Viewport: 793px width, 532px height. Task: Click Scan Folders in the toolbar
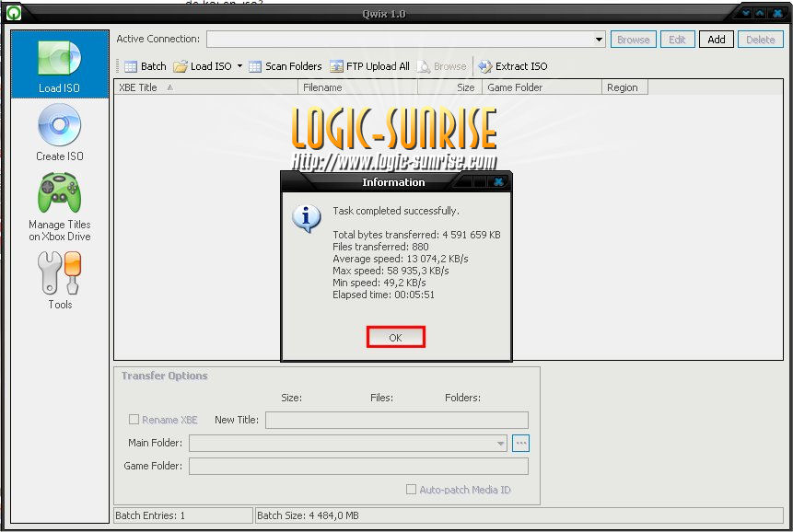click(286, 66)
